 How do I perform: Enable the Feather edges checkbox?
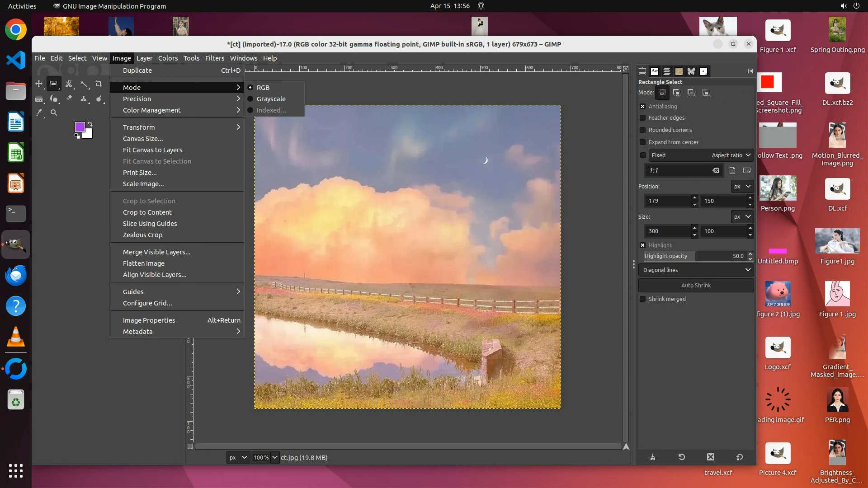(642, 118)
